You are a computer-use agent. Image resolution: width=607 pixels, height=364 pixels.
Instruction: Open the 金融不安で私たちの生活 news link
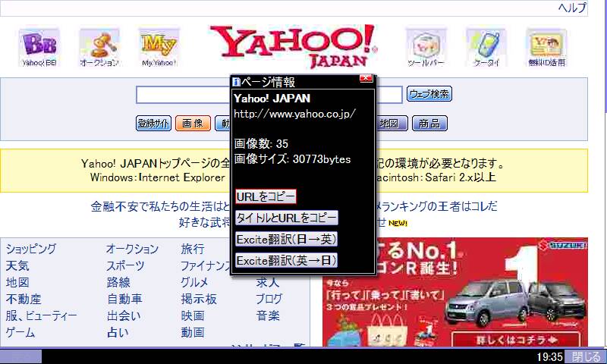pyautogui.click(x=160, y=206)
